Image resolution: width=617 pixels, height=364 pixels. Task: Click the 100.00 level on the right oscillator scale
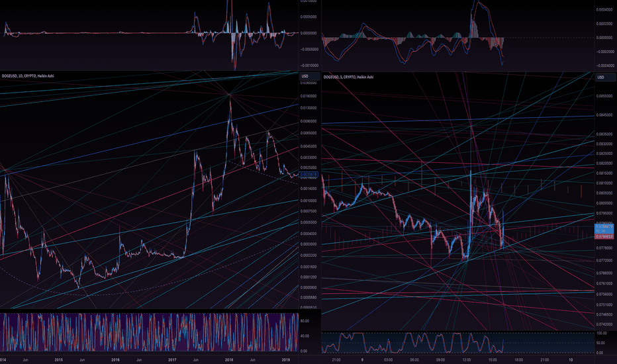click(x=601, y=334)
